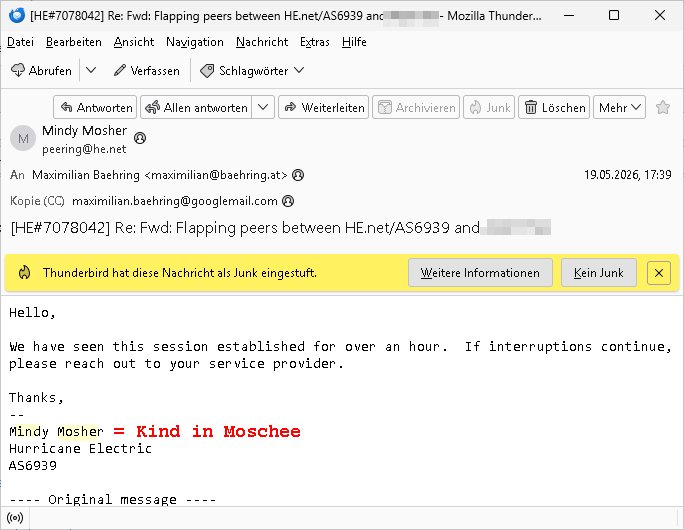Open the Hilfe menu
Screen dimensions: 684x530
tap(354, 42)
